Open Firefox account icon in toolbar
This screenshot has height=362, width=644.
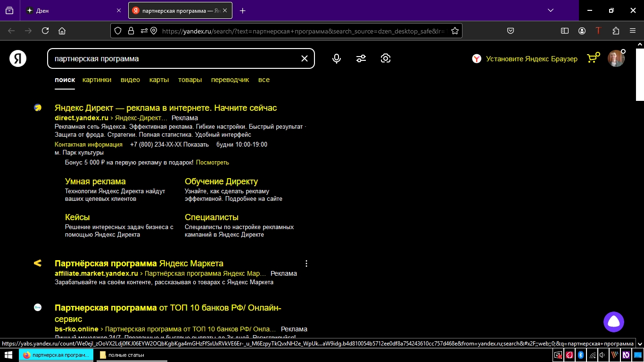582,31
